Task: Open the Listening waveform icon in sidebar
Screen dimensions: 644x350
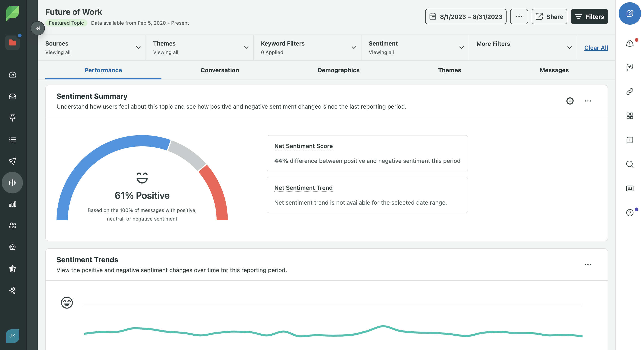Action: point(12,182)
